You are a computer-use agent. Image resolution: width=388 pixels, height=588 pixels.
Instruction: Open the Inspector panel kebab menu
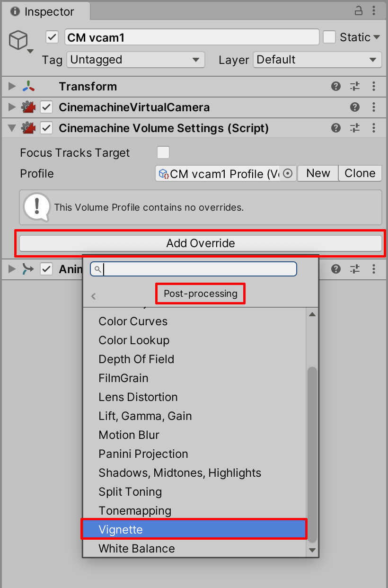click(x=374, y=10)
